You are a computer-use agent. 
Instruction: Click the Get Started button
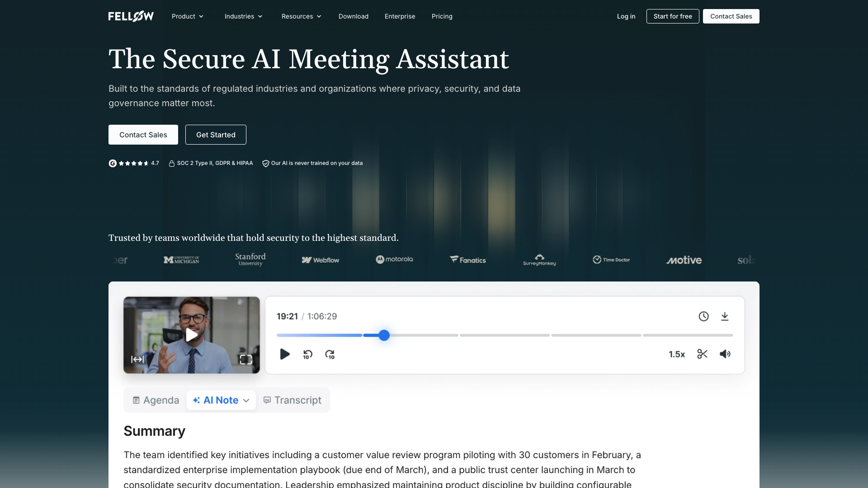click(x=216, y=135)
